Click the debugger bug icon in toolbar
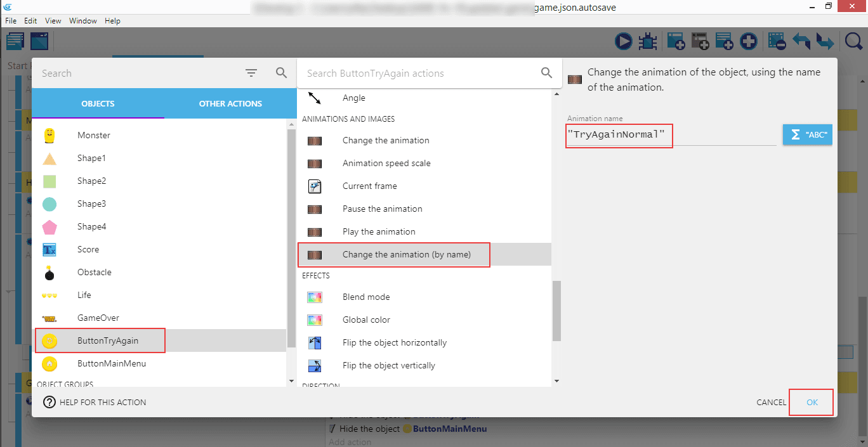The width and height of the screenshot is (868, 447). click(647, 42)
